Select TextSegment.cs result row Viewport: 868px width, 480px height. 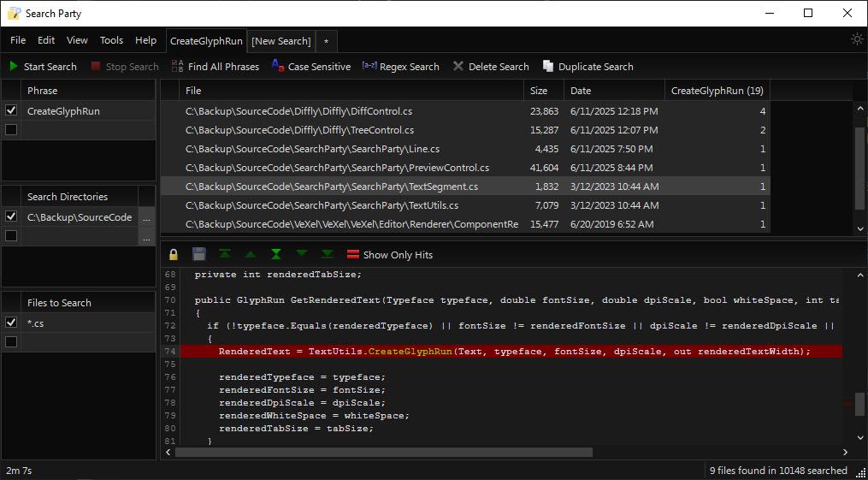[465, 187]
